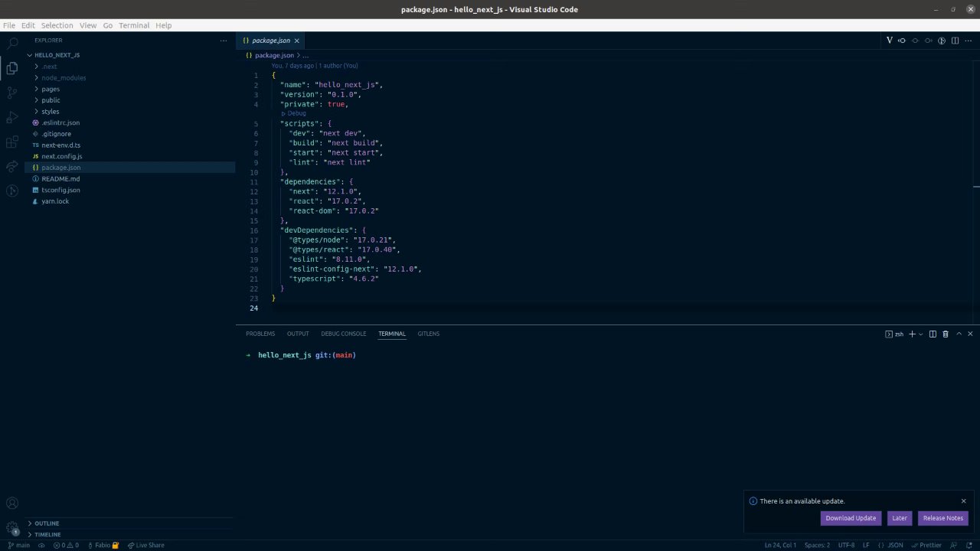Change indentation via Spaces: 2
The width and height of the screenshot is (980, 551).
(x=817, y=546)
